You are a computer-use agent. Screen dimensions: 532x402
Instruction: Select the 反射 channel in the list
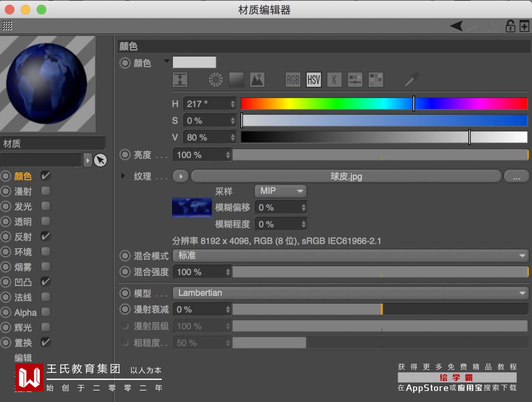click(23, 237)
